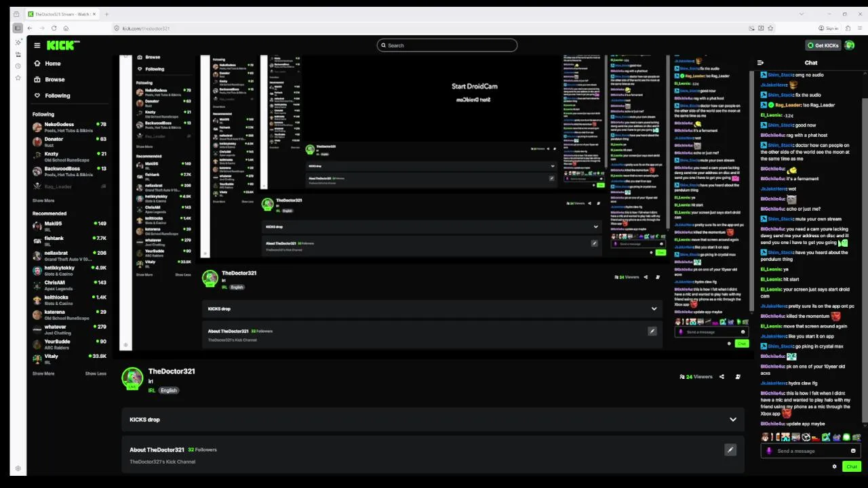Open the user profile avatar menu
The width and height of the screenshot is (868, 488).
(850, 45)
